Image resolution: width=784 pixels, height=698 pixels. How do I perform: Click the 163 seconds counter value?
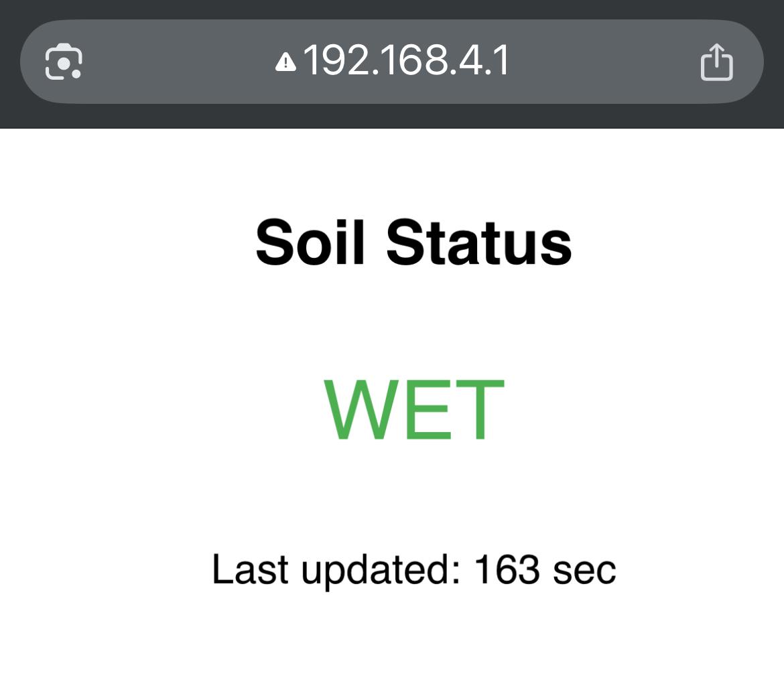[x=507, y=569]
